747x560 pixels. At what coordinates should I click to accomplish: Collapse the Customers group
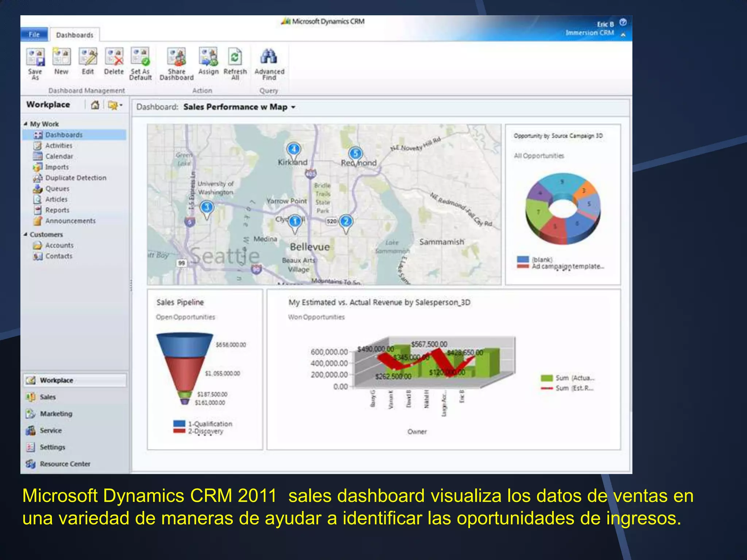pos(26,234)
